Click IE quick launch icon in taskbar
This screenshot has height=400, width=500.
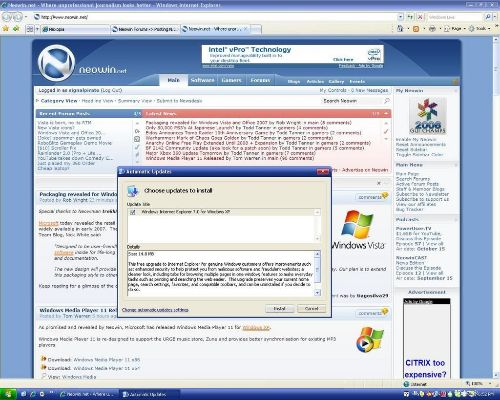[x=32, y=394]
